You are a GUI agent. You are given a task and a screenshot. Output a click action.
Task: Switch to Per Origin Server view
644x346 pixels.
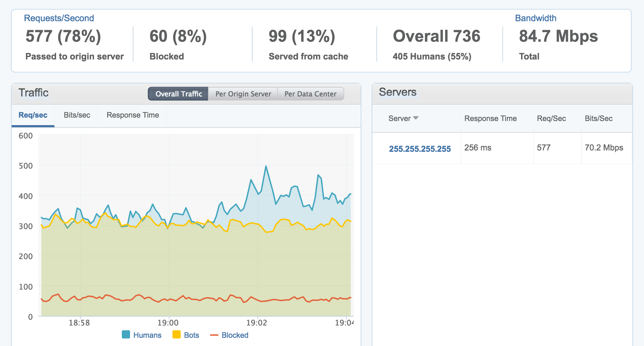[243, 94]
